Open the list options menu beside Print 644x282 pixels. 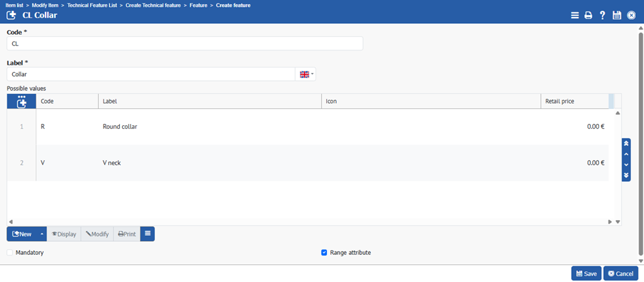(x=148, y=234)
